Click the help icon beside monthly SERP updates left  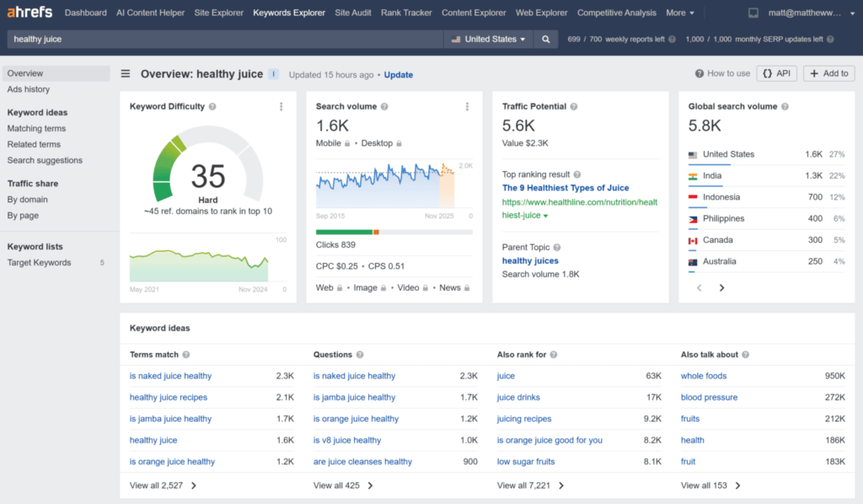830,39
